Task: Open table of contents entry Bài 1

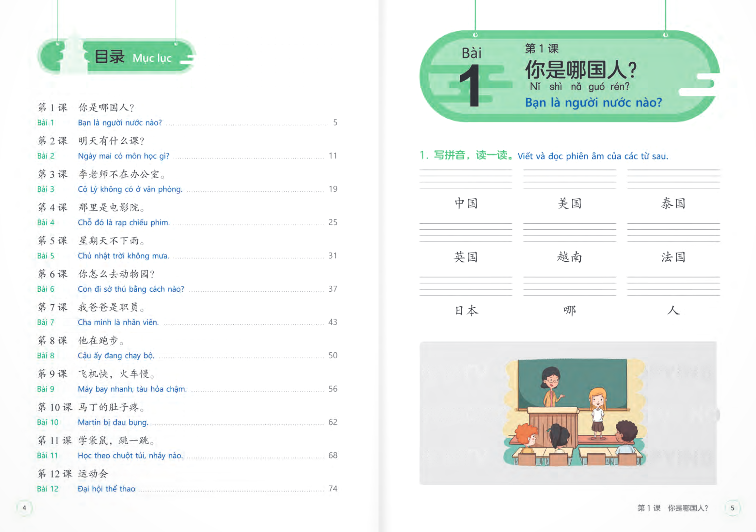Action: pyautogui.click(x=120, y=123)
